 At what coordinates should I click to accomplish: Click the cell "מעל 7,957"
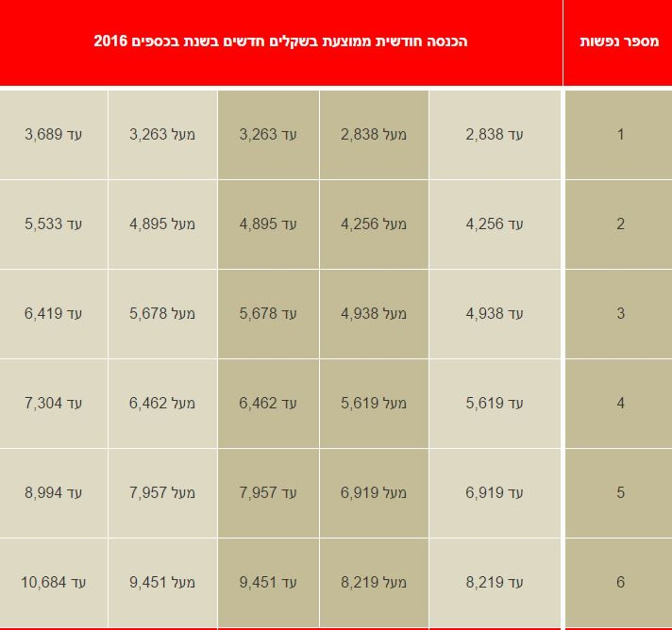[x=163, y=493]
